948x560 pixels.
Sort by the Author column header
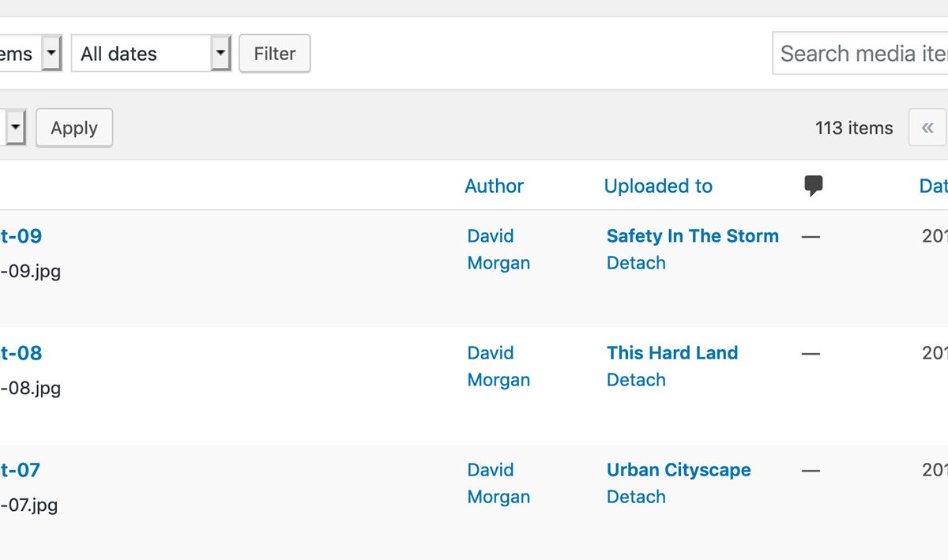(494, 186)
